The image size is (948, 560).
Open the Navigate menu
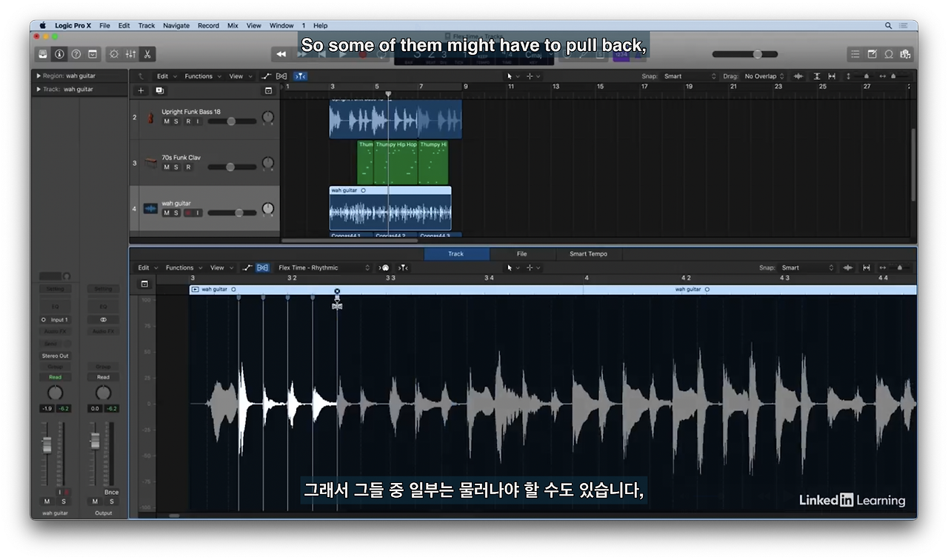pos(176,25)
